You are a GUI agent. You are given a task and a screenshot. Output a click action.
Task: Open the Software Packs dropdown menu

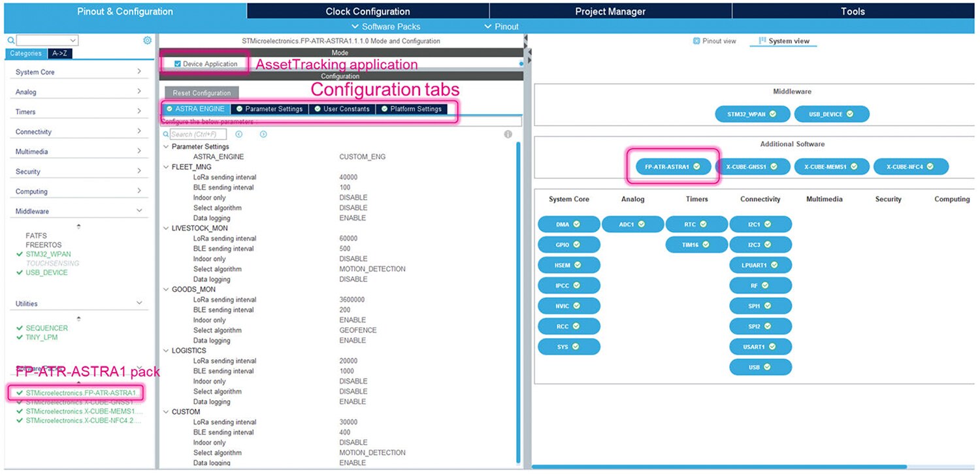coord(386,27)
